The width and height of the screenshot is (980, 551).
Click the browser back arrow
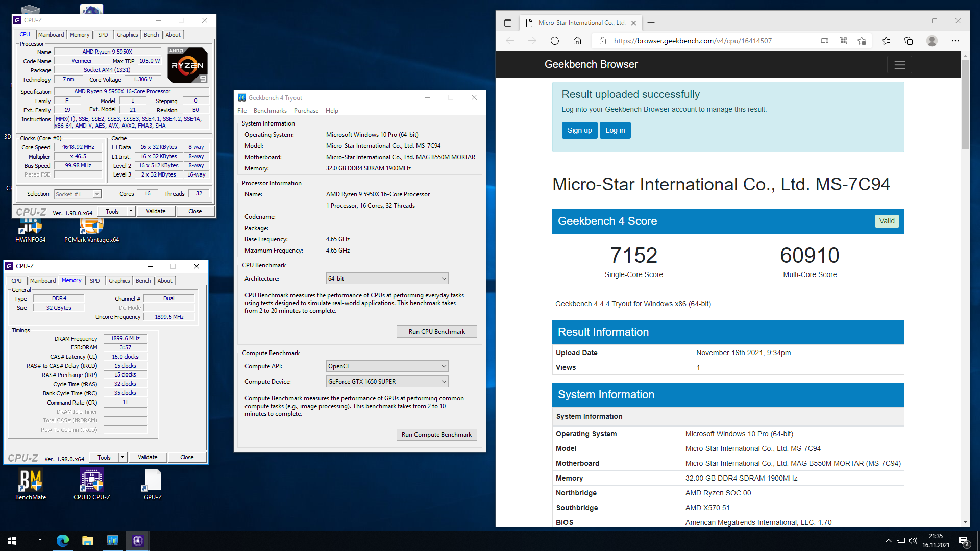tap(510, 41)
